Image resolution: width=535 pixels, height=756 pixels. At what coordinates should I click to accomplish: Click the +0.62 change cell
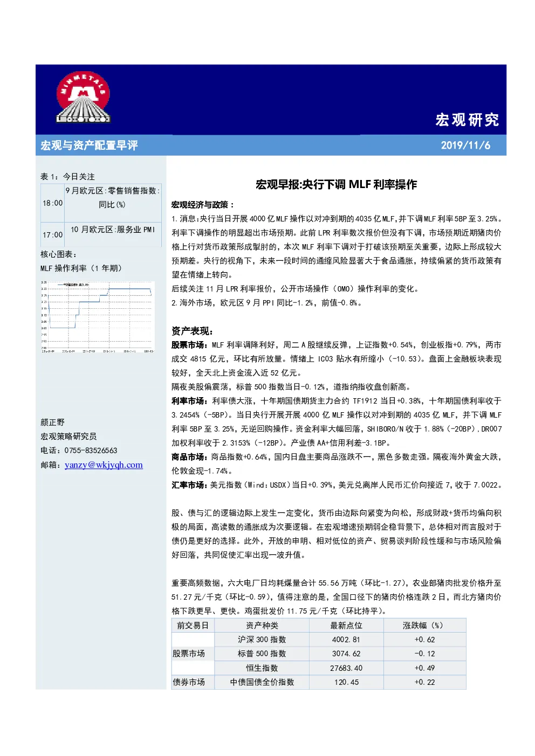pos(424,640)
